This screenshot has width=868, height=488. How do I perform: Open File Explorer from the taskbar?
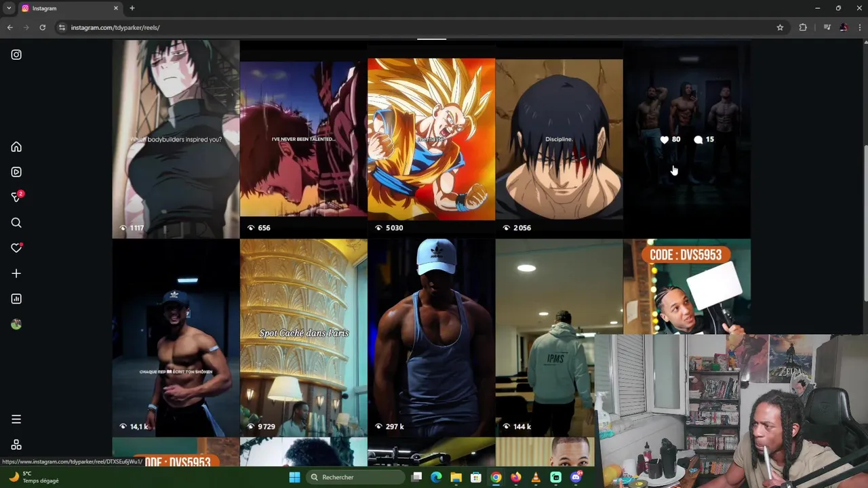456,477
